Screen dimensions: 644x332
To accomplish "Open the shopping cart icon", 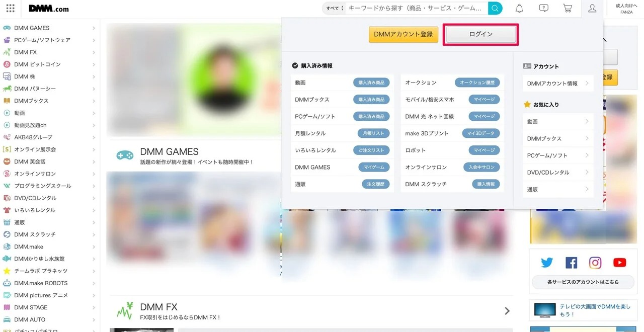I will pos(568,8).
